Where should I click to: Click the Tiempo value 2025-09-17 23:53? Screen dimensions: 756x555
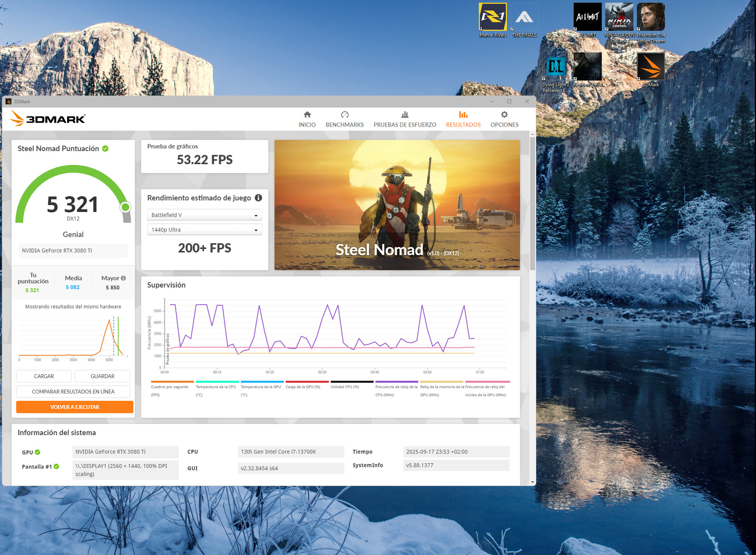coord(456,452)
